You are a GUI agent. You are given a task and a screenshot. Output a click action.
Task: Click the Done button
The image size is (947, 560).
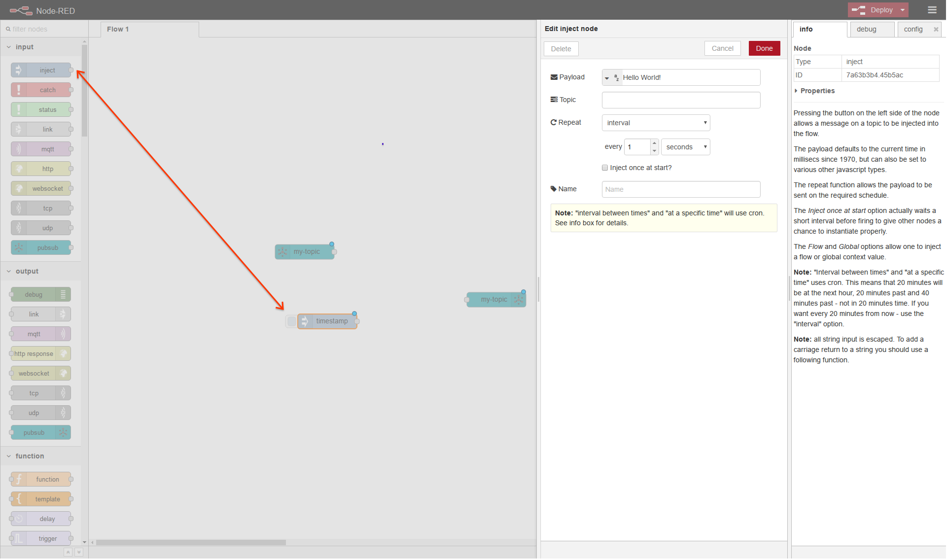point(764,49)
